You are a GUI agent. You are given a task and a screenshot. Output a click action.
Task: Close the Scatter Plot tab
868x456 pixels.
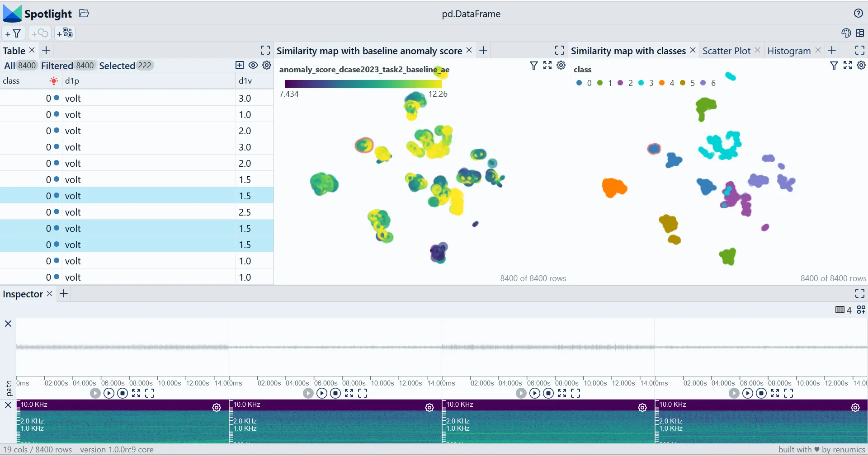click(758, 50)
